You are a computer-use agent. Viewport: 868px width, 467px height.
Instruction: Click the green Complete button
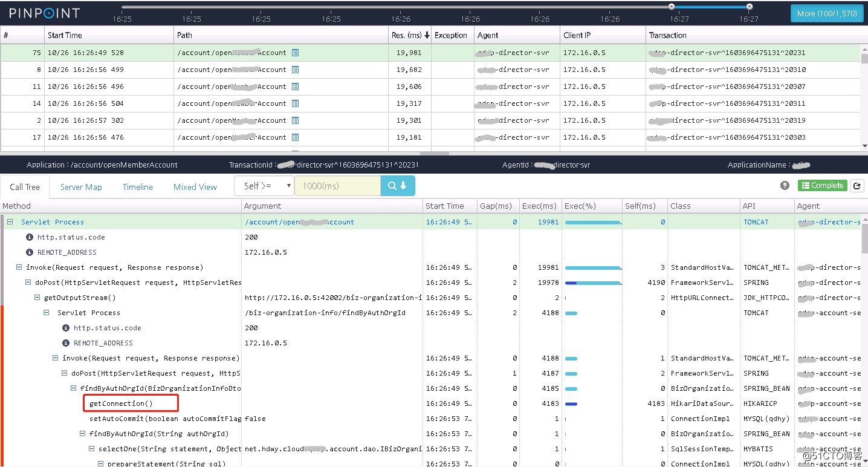click(x=823, y=186)
